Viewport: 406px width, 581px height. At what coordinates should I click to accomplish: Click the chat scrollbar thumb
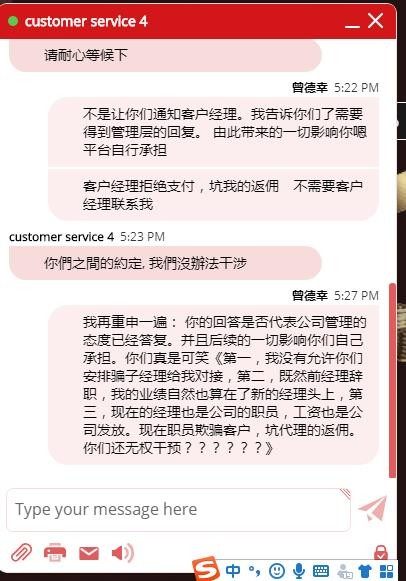[393, 381]
